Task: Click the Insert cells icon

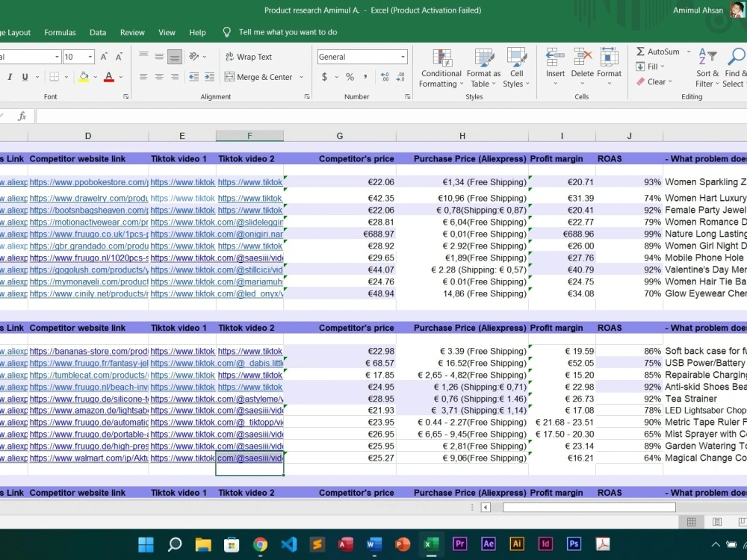Action: click(x=555, y=57)
